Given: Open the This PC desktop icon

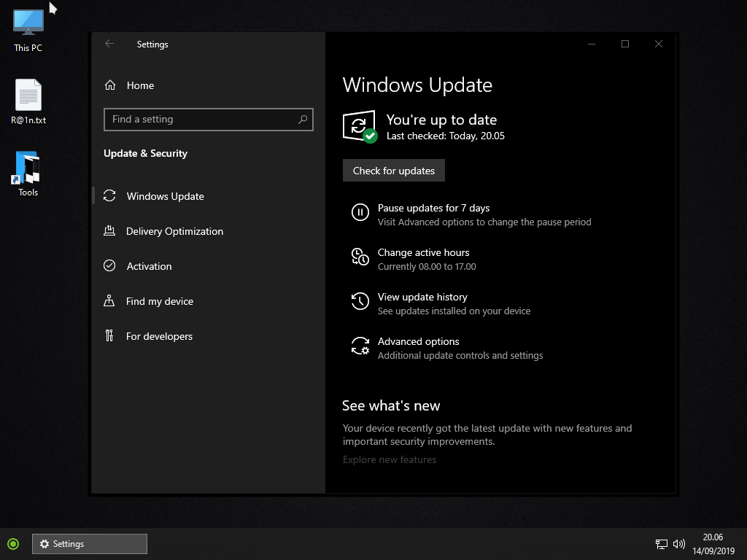Looking at the screenshot, I should click(28, 30).
